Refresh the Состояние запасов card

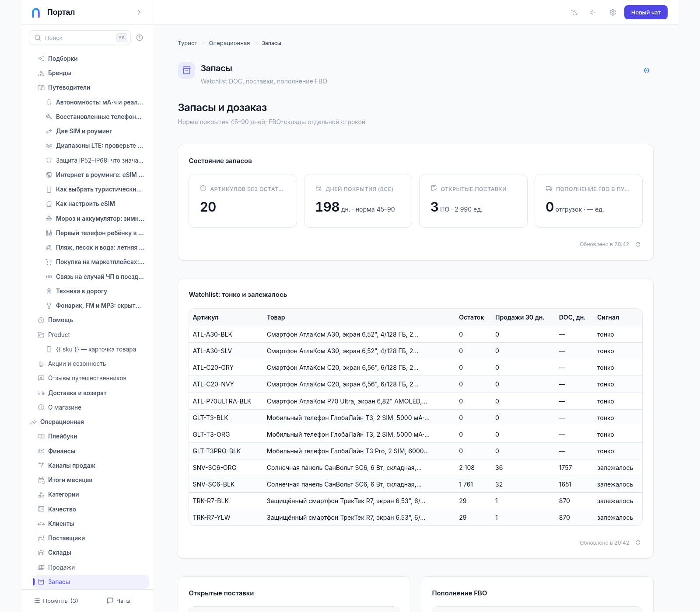pyautogui.click(x=638, y=244)
